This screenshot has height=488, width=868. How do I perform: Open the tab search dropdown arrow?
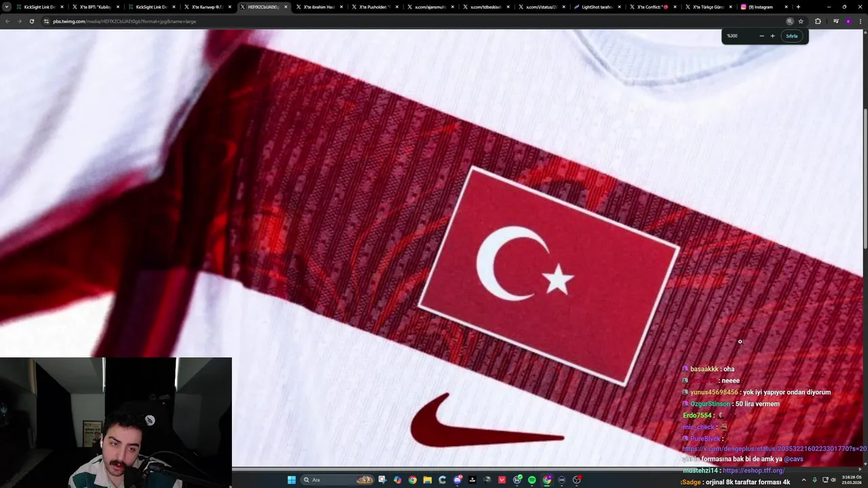8,7
